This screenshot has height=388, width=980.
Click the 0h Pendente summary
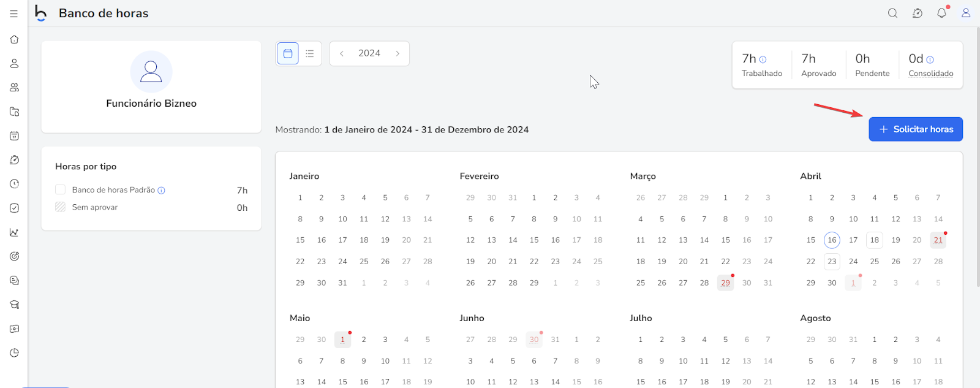[x=872, y=65]
